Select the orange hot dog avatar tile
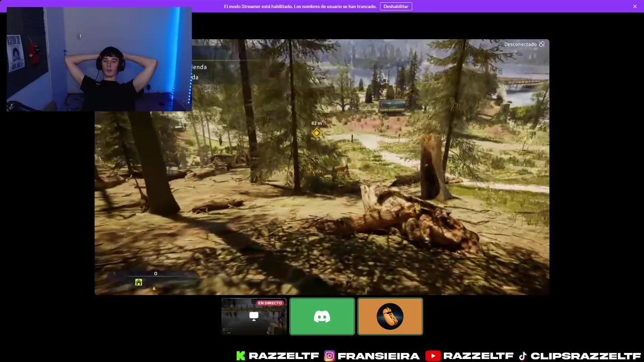The height and width of the screenshot is (362, 644). coord(390,316)
